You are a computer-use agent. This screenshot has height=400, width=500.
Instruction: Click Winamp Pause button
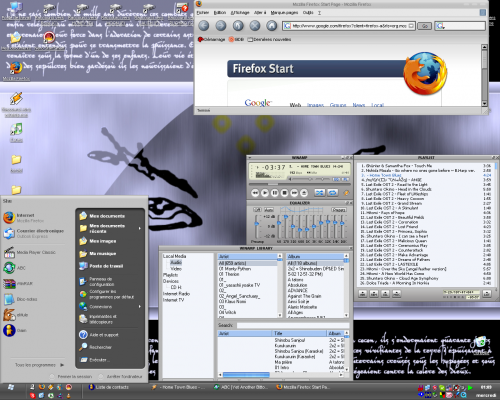[275, 193]
